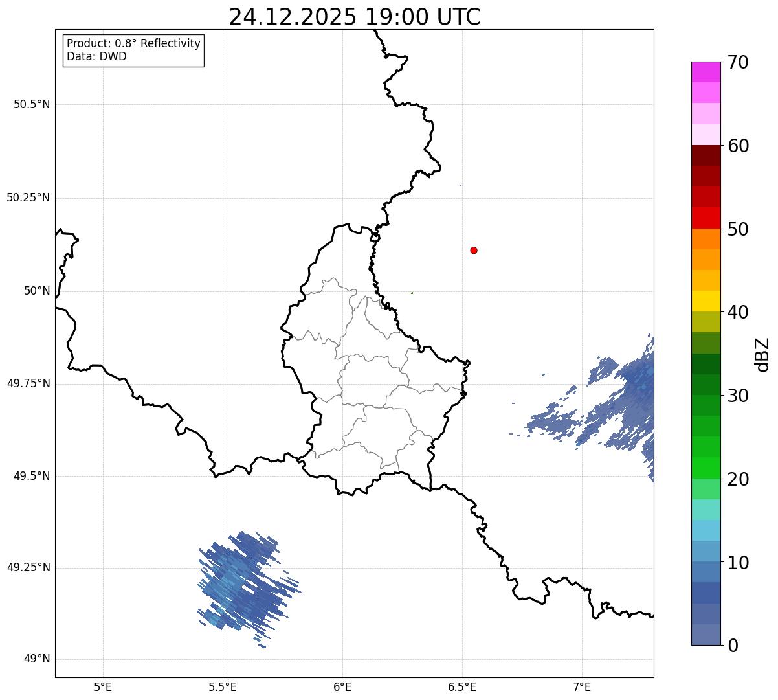Click the red 50 dBZ colorbar swatch

pyautogui.click(x=706, y=218)
